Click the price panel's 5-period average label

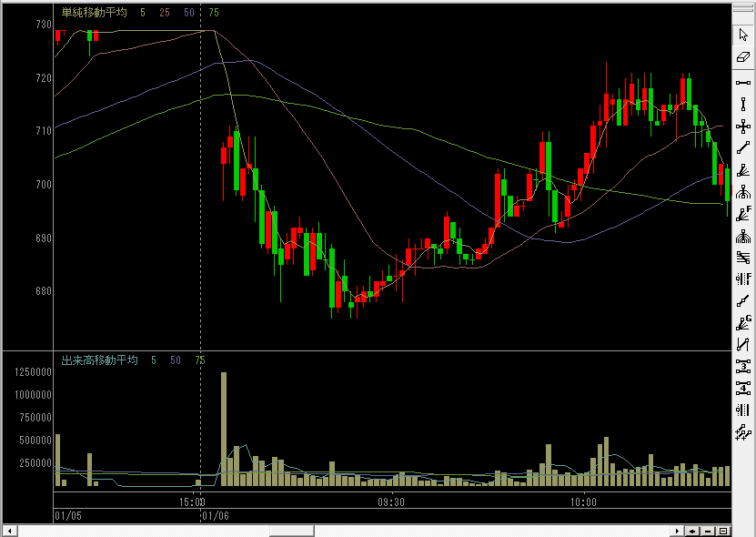coord(143,13)
